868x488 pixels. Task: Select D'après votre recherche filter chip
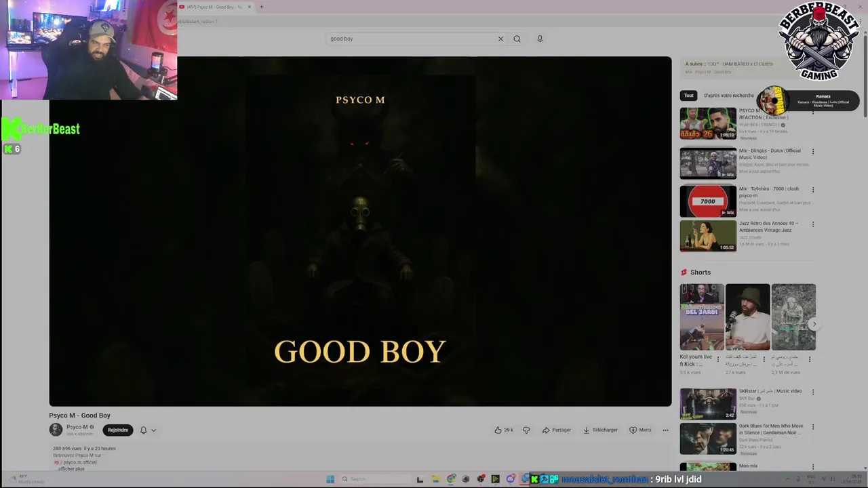tap(728, 96)
